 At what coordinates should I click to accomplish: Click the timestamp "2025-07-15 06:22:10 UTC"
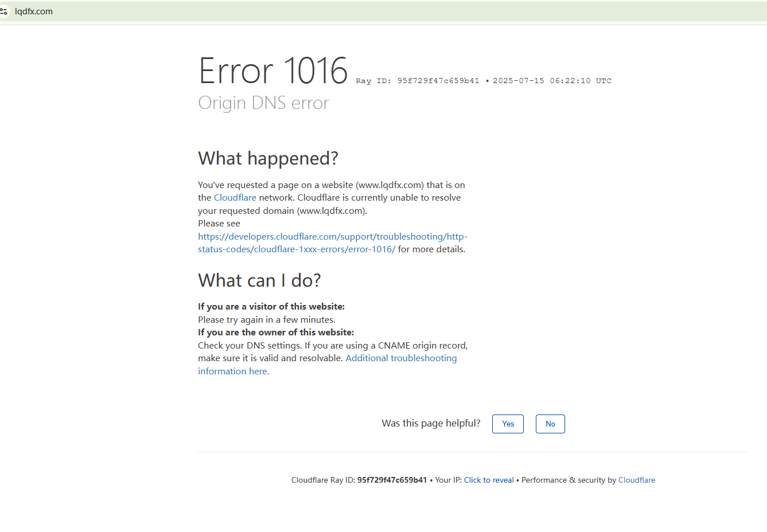(552, 81)
